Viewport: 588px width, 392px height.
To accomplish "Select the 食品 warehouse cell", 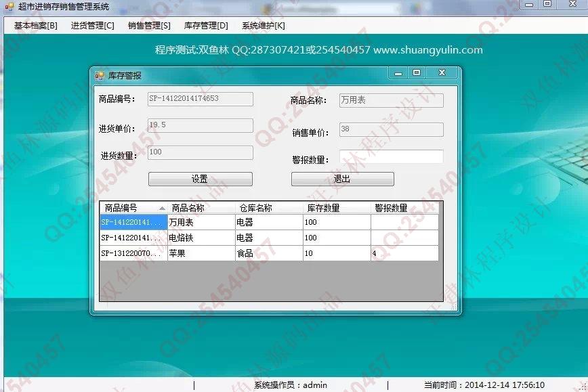I will point(269,253).
